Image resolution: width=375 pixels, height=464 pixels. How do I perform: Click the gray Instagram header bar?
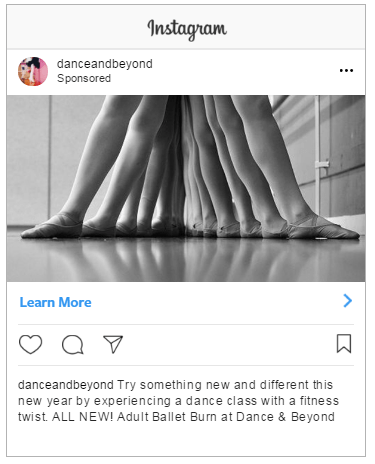click(186, 27)
